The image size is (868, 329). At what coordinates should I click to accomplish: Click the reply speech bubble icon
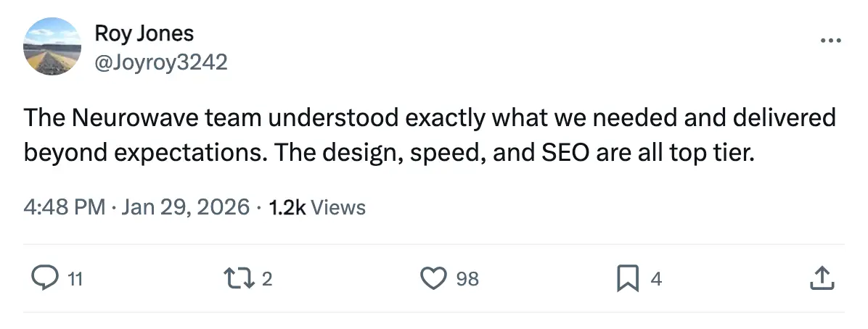pos(46,278)
